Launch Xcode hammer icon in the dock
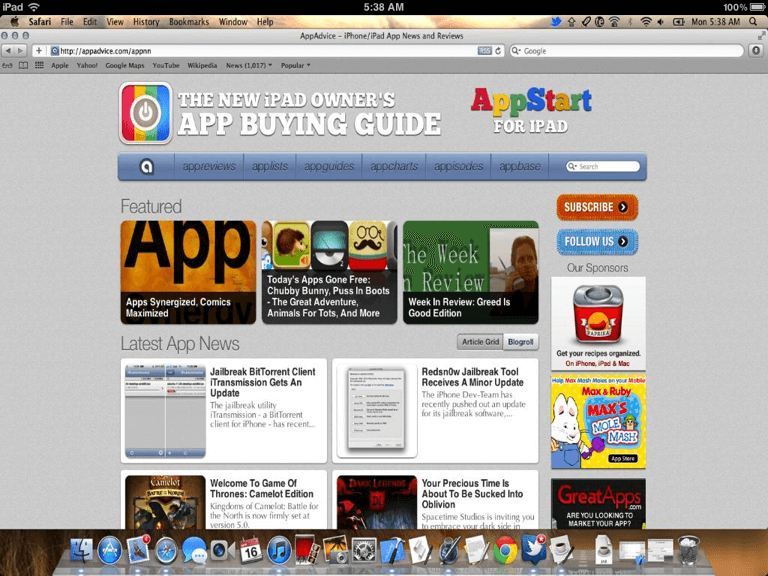The width and height of the screenshot is (768, 576). pos(392,551)
